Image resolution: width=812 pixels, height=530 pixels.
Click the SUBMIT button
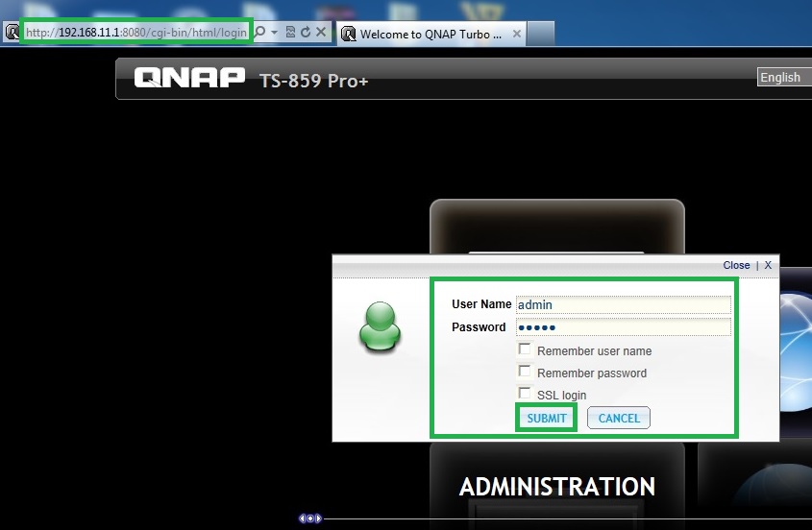[x=547, y=418]
